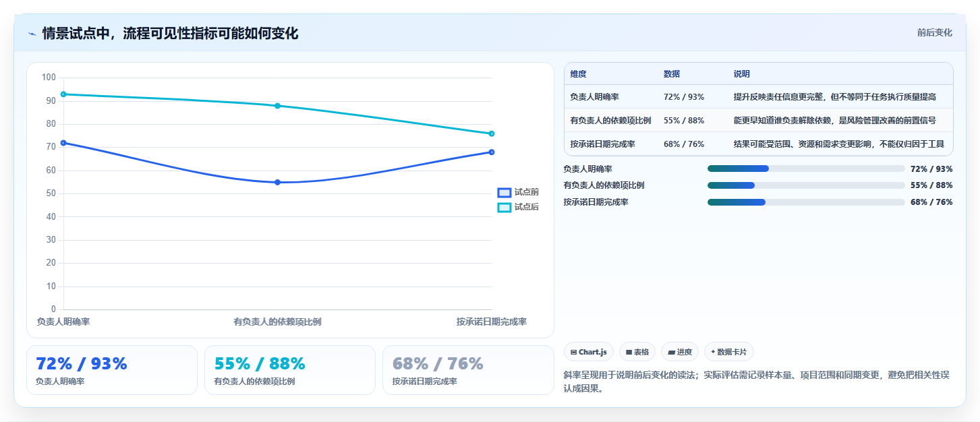
Task: Click 55% / 88% value beside progress bar
Action: pos(931,185)
